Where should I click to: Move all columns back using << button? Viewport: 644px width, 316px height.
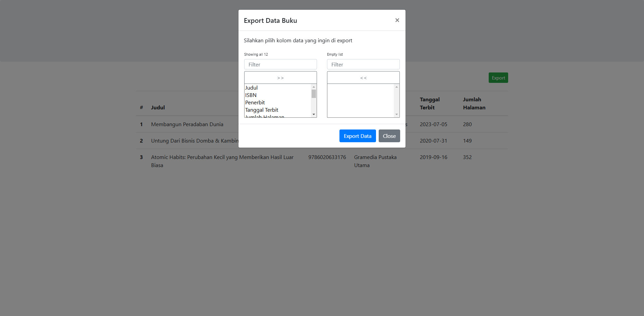[x=363, y=77]
